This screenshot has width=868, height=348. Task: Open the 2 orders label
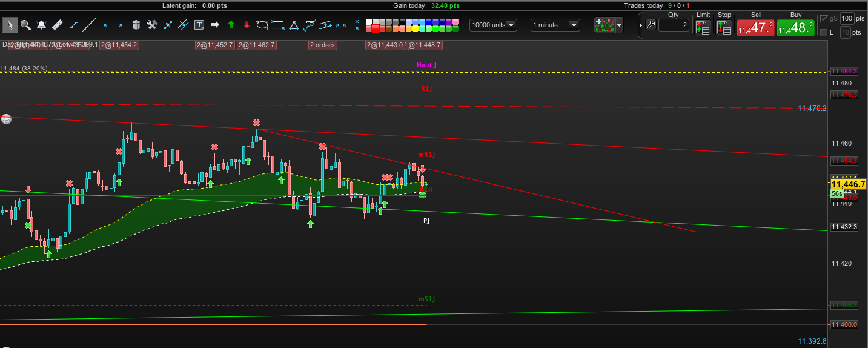[x=322, y=45]
